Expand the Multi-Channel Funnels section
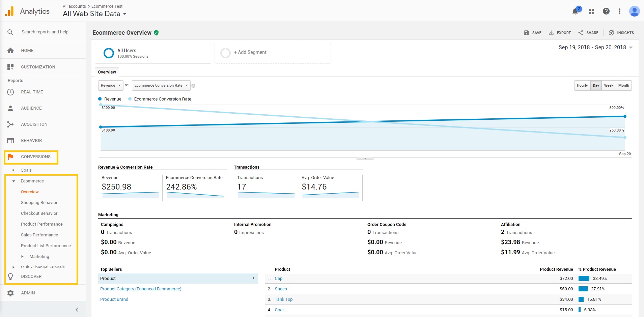Viewport: 644px width, 317px height. 14,267
